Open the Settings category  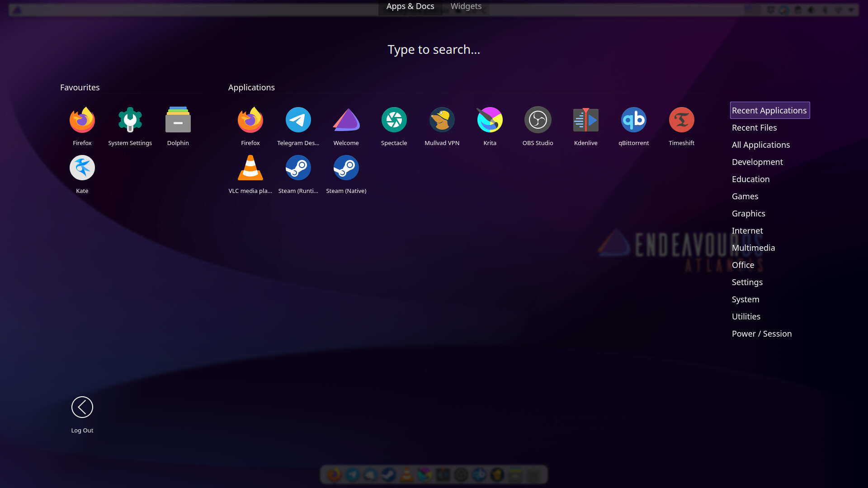(x=747, y=282)
